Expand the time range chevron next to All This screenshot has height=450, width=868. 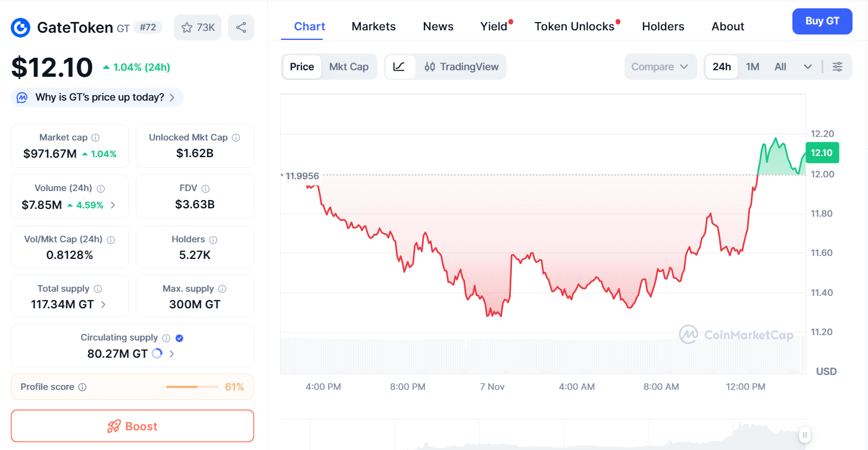click(x=807, y=67)
